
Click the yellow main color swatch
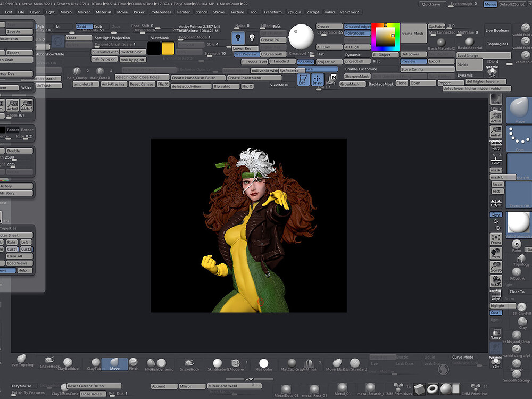coord(168,48)
